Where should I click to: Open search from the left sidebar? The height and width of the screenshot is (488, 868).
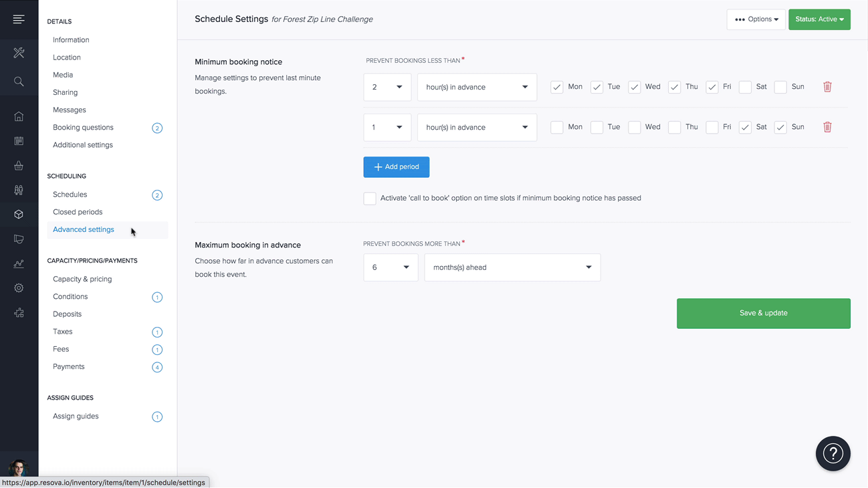click(x=19, y=82)
